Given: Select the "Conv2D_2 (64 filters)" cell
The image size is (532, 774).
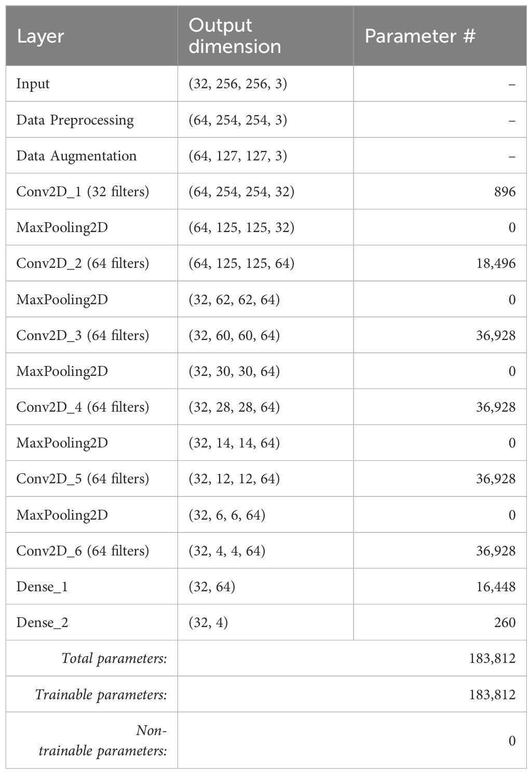Looking at the screenshot, I should tap(83, 263).
